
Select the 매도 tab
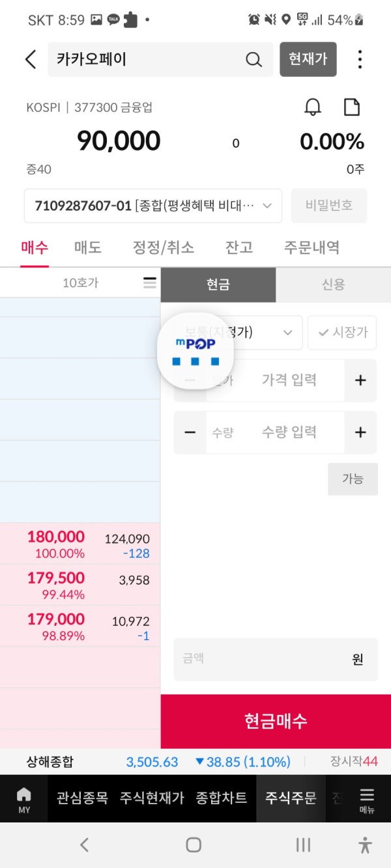tap(88, 247)
